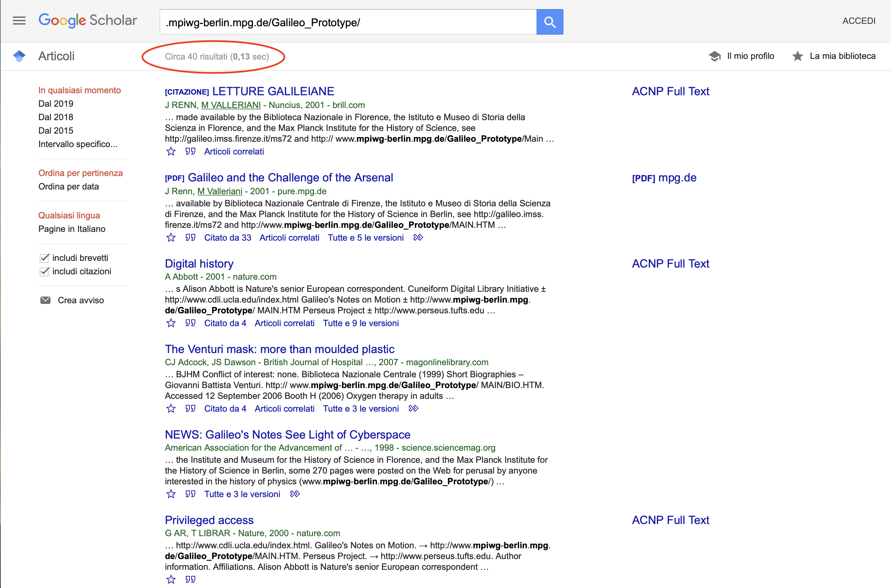Screen dimensions: 891x588
Task: Star the Galileo and the Challenge result
Action: (171, 238)
